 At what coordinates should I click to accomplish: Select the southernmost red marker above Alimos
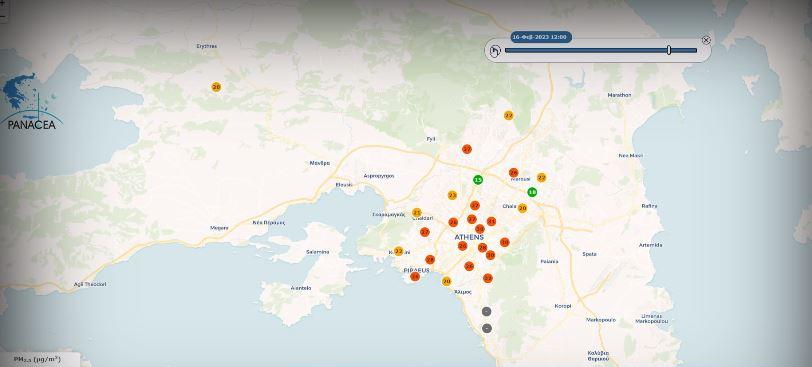pyautogui.click(x=487, y=278)
